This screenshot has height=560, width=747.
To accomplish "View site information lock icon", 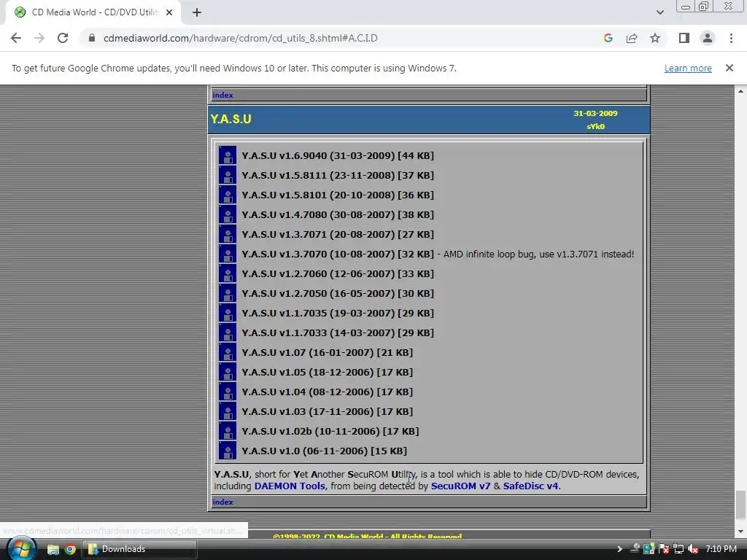I will pyautogui.click(x=92, y=38).
